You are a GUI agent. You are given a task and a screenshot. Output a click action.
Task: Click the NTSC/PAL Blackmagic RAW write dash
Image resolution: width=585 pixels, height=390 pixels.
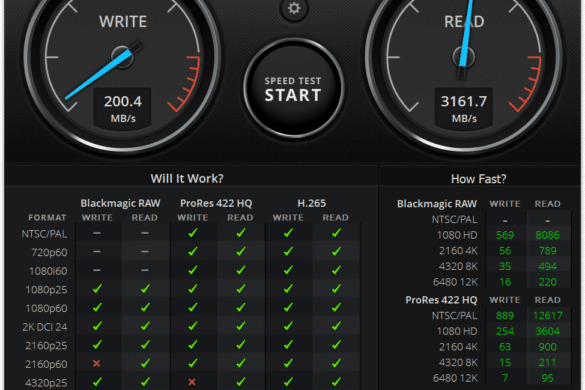click(97, 233)
